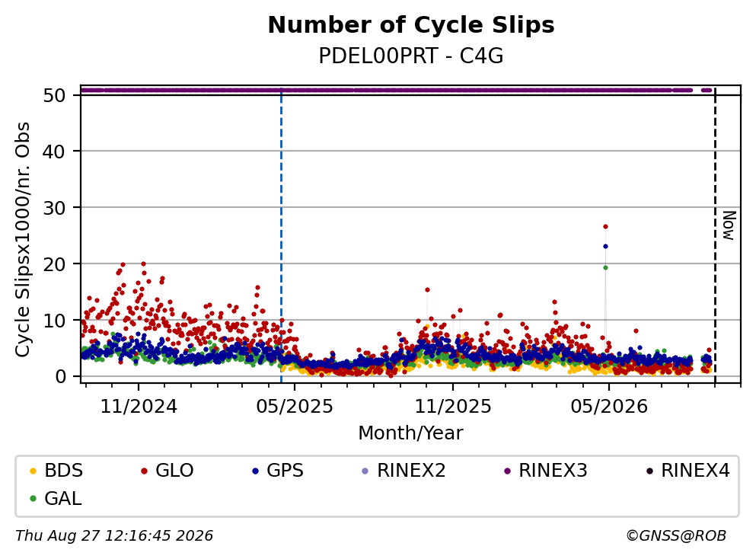
Task: Click the 'Now' label by the dashed line
Action: (x=729, y=225)
